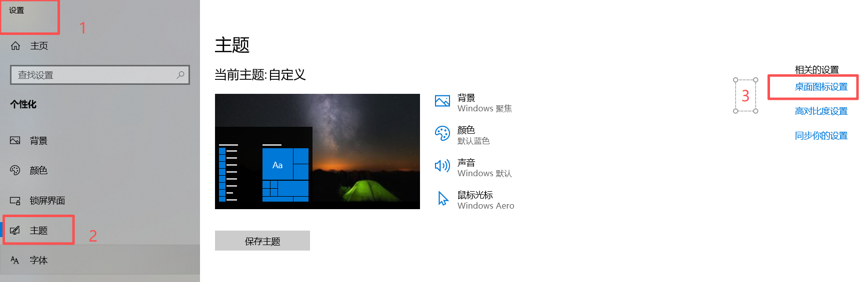868x282 pixels.
Task: Click the current theme preview thumbnail
Action: [x=317, y=151]
